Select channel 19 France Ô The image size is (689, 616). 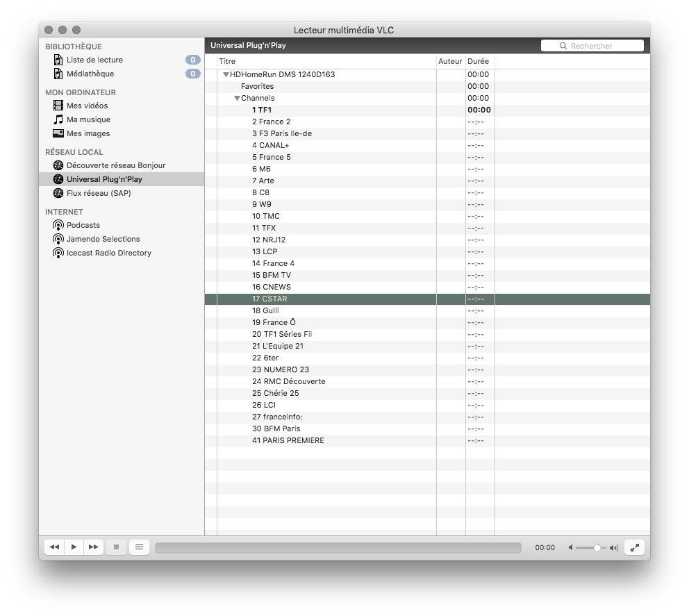427,323
